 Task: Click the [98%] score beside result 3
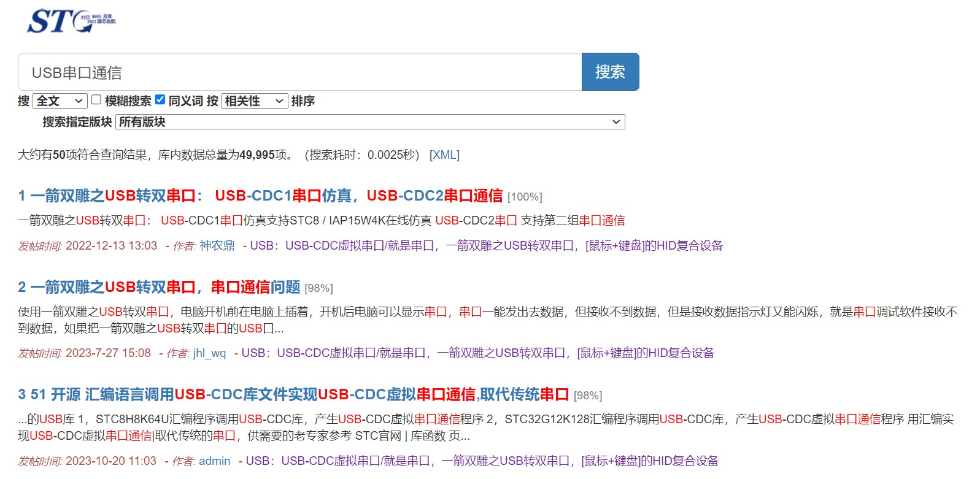coord(588,396)
